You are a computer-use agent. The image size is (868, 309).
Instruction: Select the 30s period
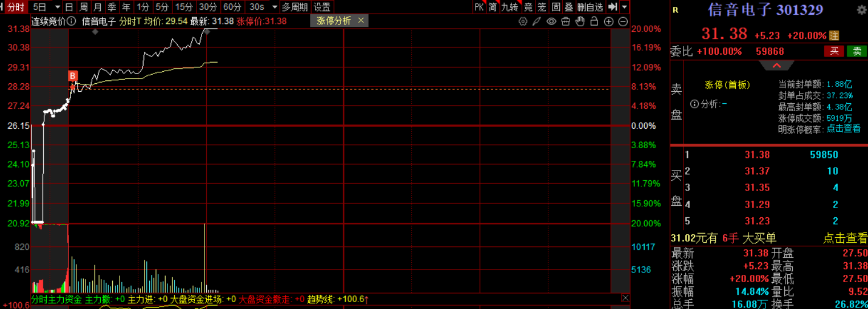pyautogui.click(x=257, y=7)
